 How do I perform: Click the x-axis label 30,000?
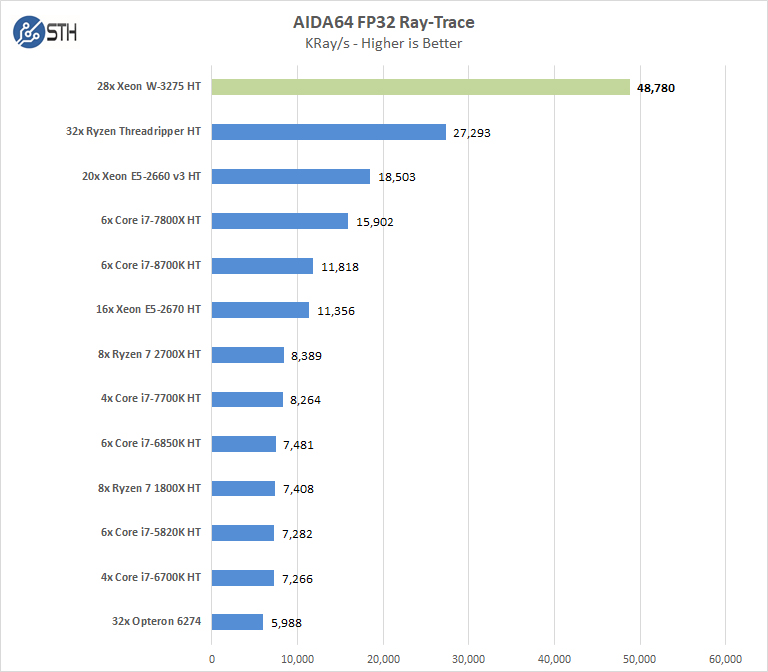coord(469,659)
